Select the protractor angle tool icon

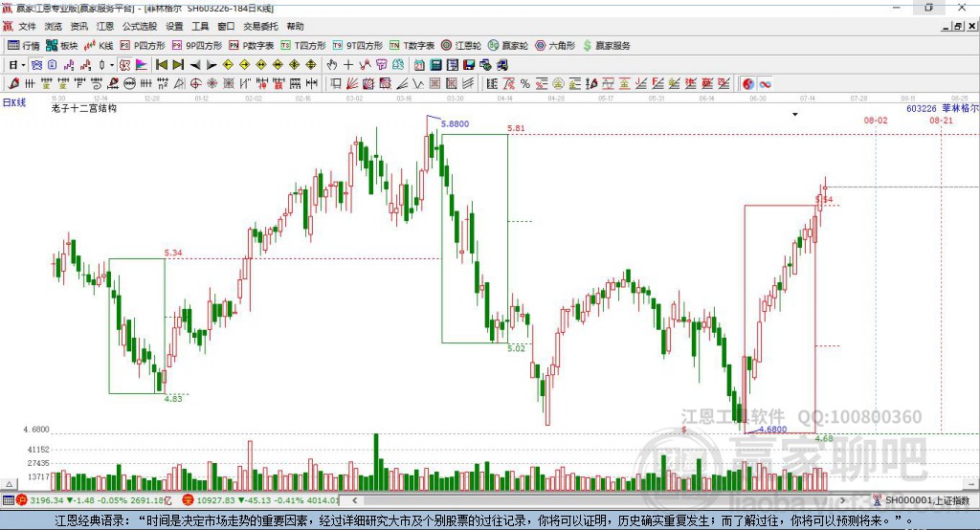[179, 84]
